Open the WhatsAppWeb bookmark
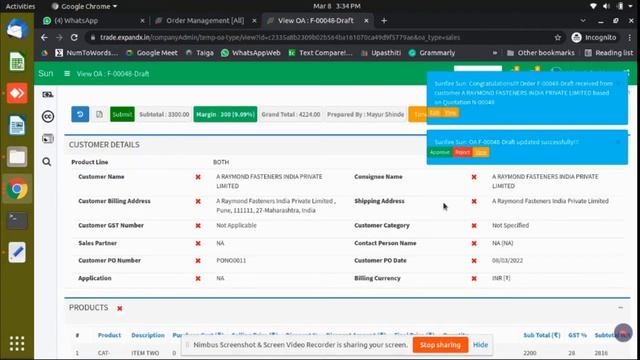 [x=251, y=53]
